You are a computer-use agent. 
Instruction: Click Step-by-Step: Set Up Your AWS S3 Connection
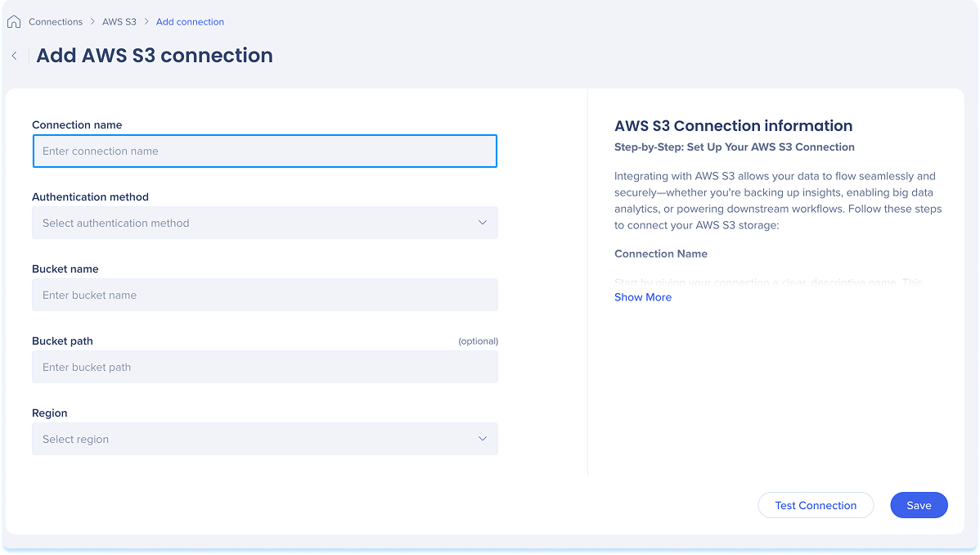735,147
